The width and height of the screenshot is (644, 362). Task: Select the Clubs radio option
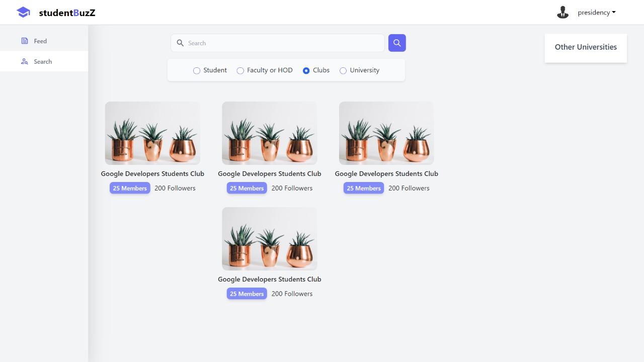tap(306, 70)
